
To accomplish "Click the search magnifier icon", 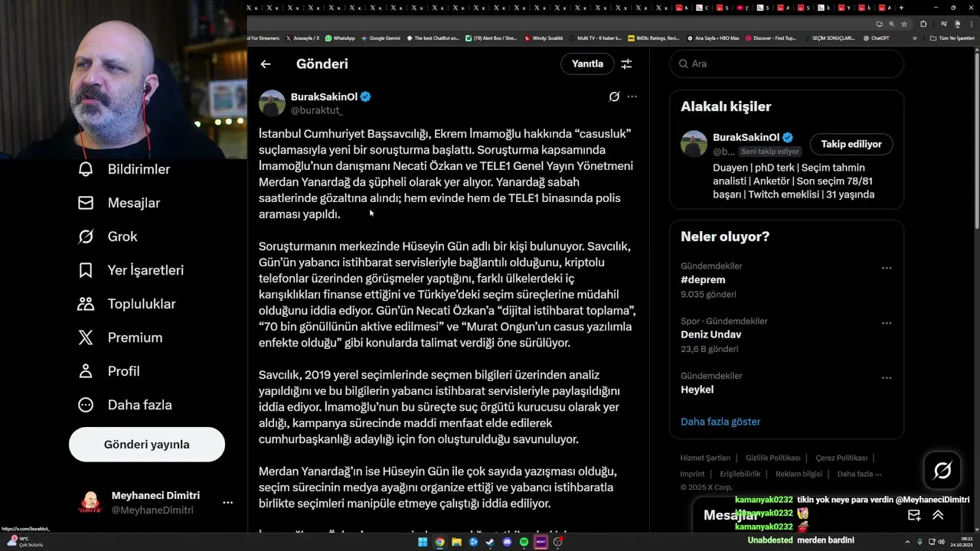I will pos(683,64).
